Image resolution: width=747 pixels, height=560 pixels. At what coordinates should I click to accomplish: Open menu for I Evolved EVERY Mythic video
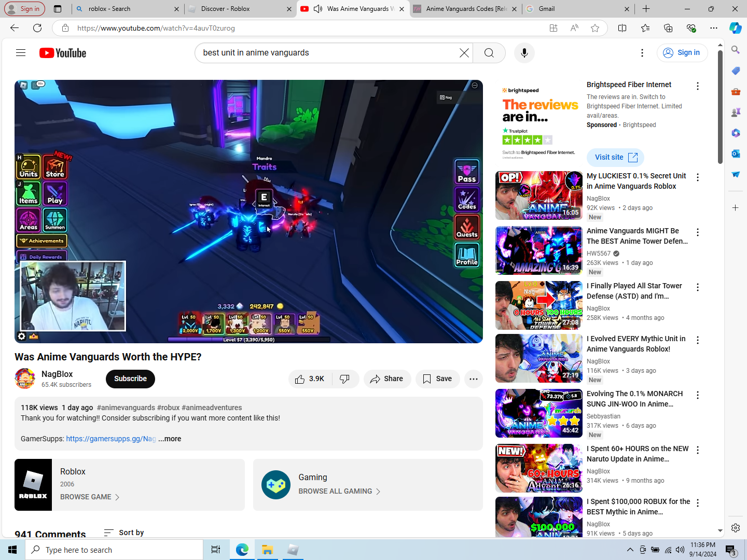pyautogui.click(x=698, y=340)
